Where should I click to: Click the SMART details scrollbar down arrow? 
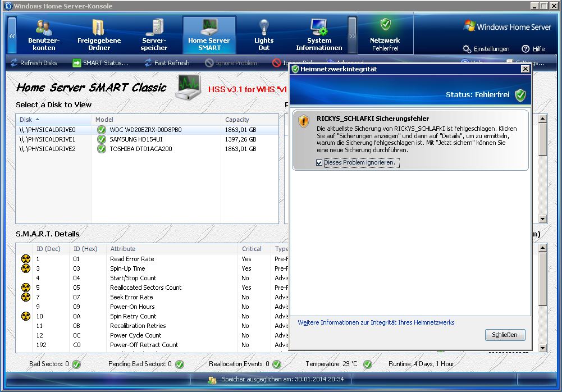pyautogui.click(x=543, y=348)
